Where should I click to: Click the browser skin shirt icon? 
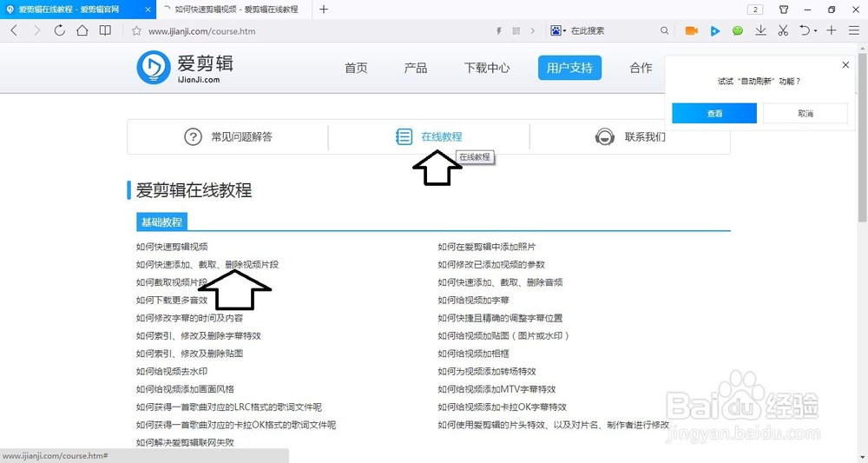coord(784,10)
